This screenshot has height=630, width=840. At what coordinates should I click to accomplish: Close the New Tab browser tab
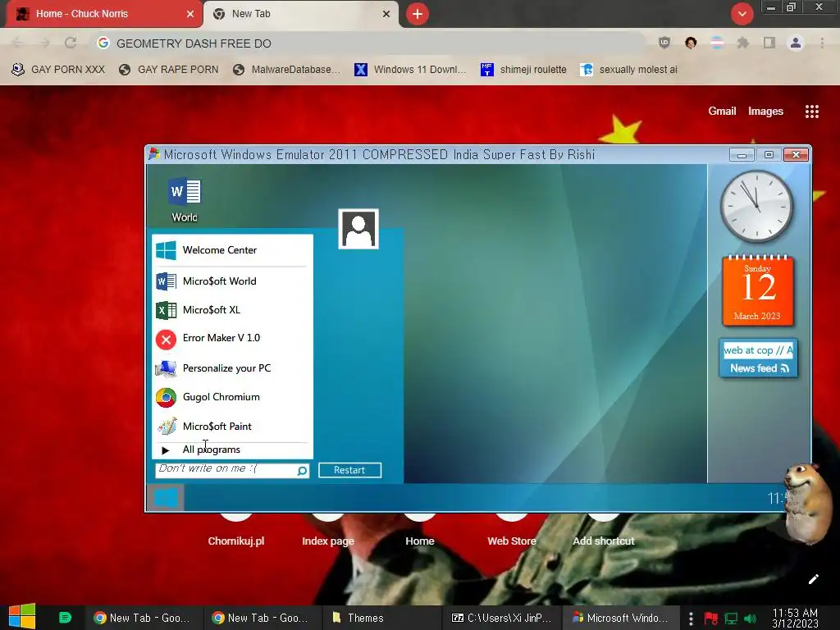click(x=386, y=14)
